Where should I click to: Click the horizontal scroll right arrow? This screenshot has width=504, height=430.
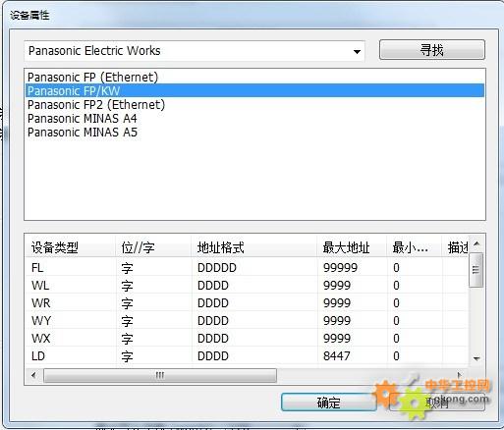[460, 375]
